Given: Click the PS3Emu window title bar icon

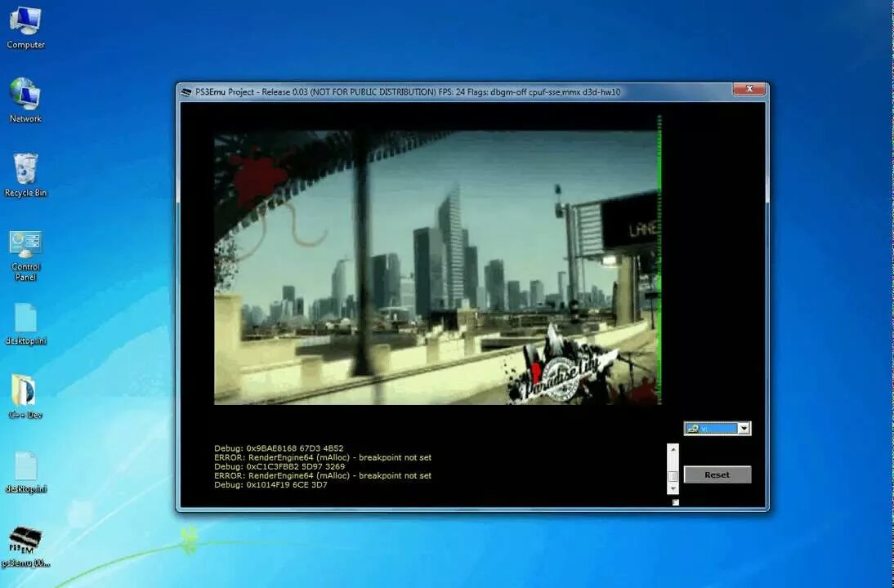Looking at the screenshot, I should coord(186,92).
